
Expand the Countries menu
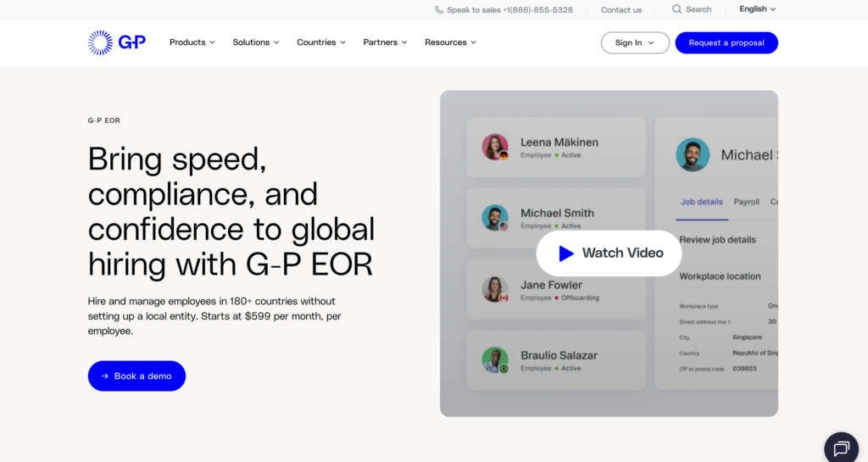[x=321, y=42]
